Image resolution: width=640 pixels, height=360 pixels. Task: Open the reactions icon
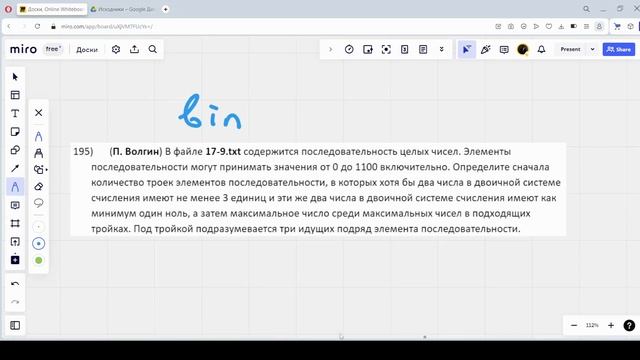485,49
